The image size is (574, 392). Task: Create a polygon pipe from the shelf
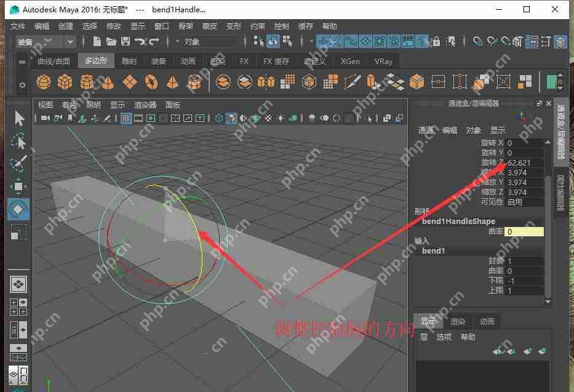(194, 82)
